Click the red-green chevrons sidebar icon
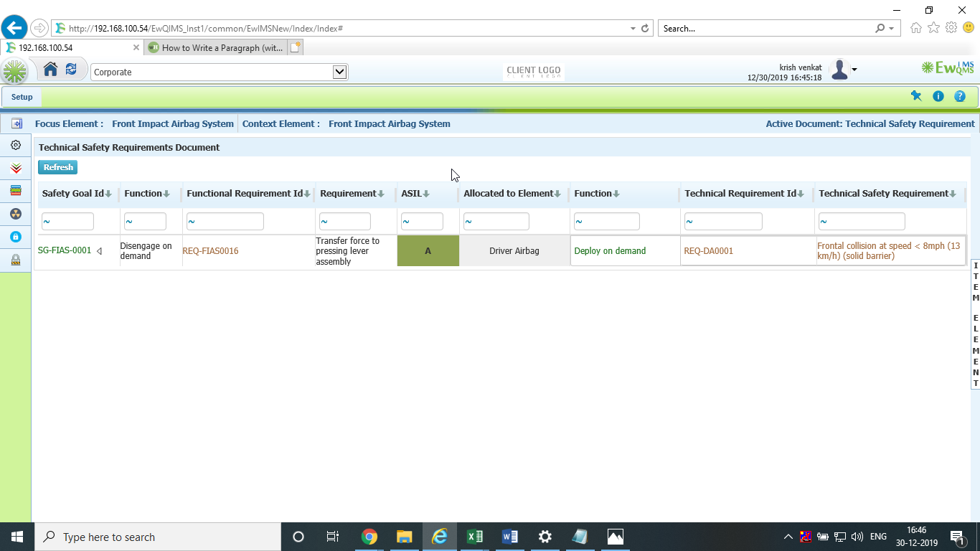The width and height of the screenshot is (980, 551). tap(16, 168)
